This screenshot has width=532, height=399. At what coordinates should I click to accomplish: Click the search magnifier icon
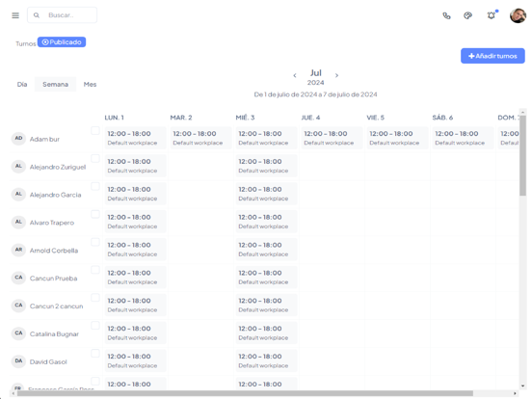37,15
